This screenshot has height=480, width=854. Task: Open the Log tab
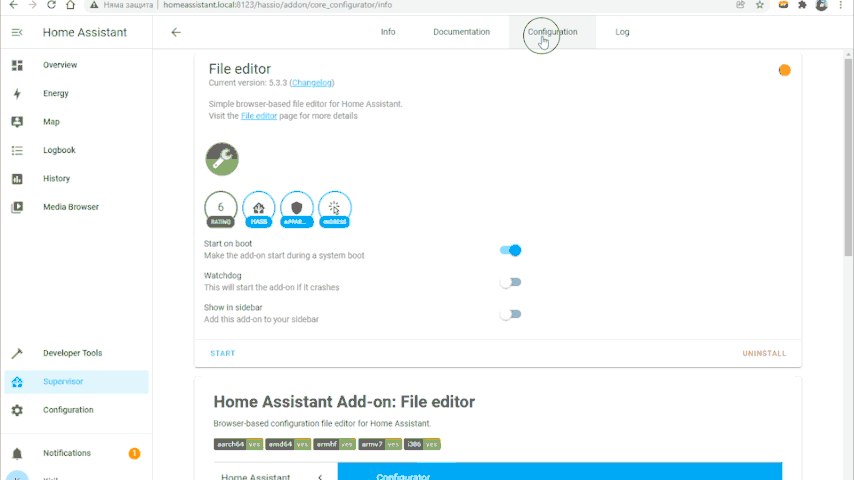622,32
